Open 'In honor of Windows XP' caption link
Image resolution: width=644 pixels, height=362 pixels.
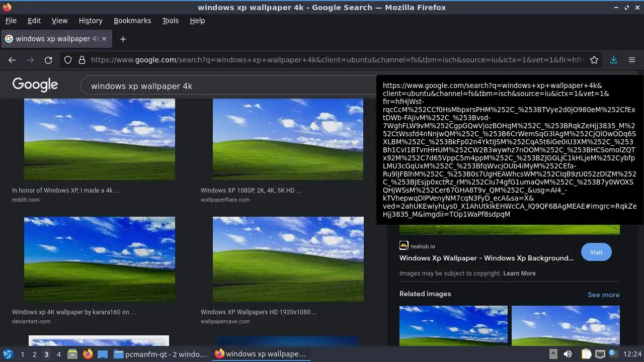65,191
